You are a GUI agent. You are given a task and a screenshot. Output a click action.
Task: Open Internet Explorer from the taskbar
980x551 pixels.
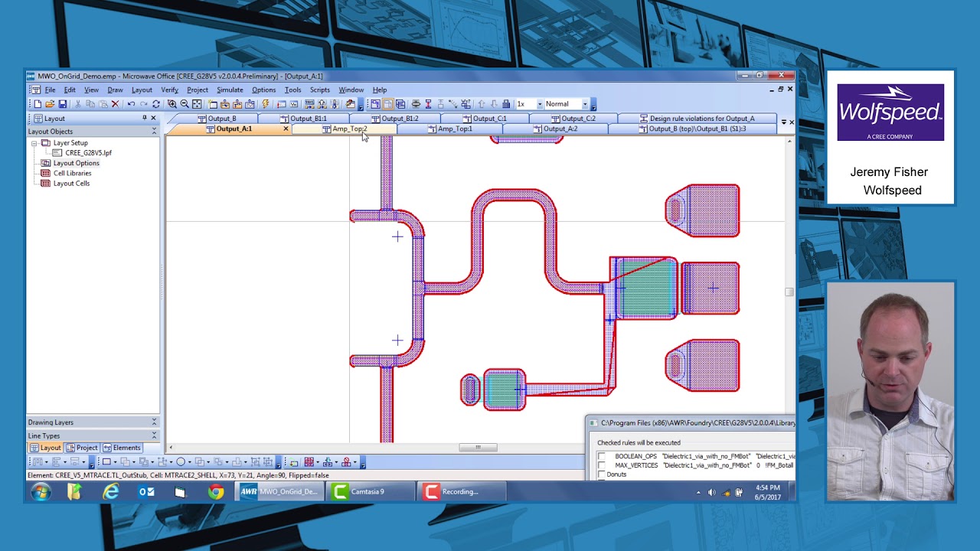[x=111, y=491]
